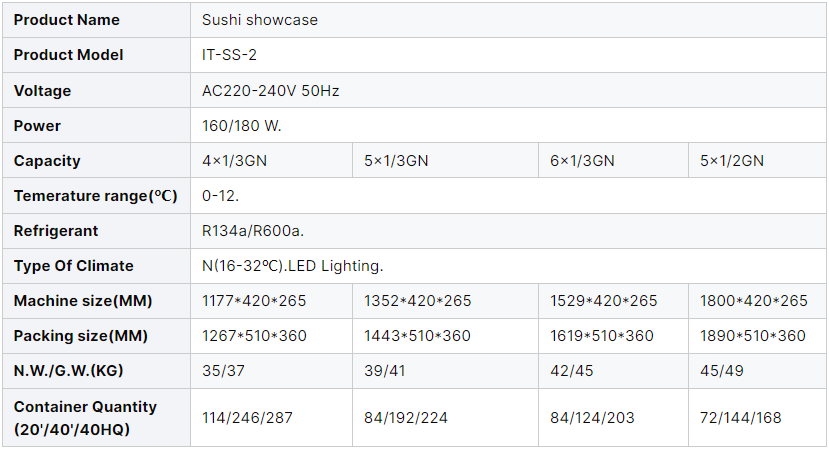Viewport: 829px width, 449px height.
Task: Click the N.W./G.W.(KG) row label
Action: point(68,371)
